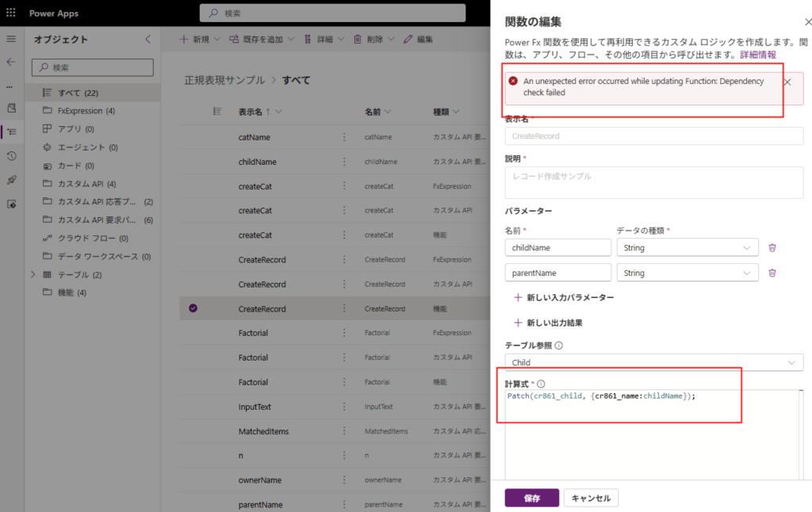Viewport: 812px width, 512px height.
Task: Click the hamburger menu icon in left rail
Action: (x=11, y=39)
